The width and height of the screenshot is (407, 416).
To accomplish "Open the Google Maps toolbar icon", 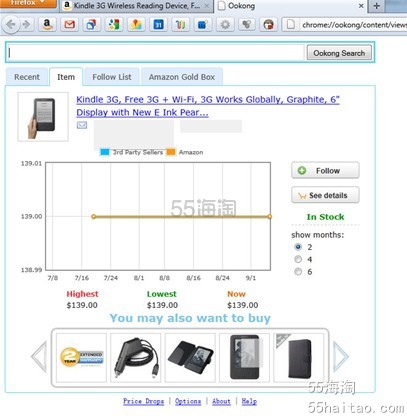I will click(136, 25).
